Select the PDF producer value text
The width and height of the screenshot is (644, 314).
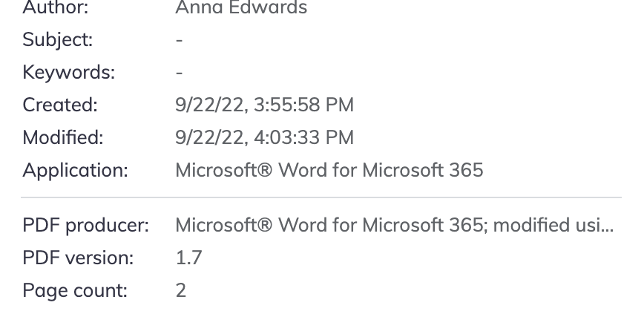(386, 225)
